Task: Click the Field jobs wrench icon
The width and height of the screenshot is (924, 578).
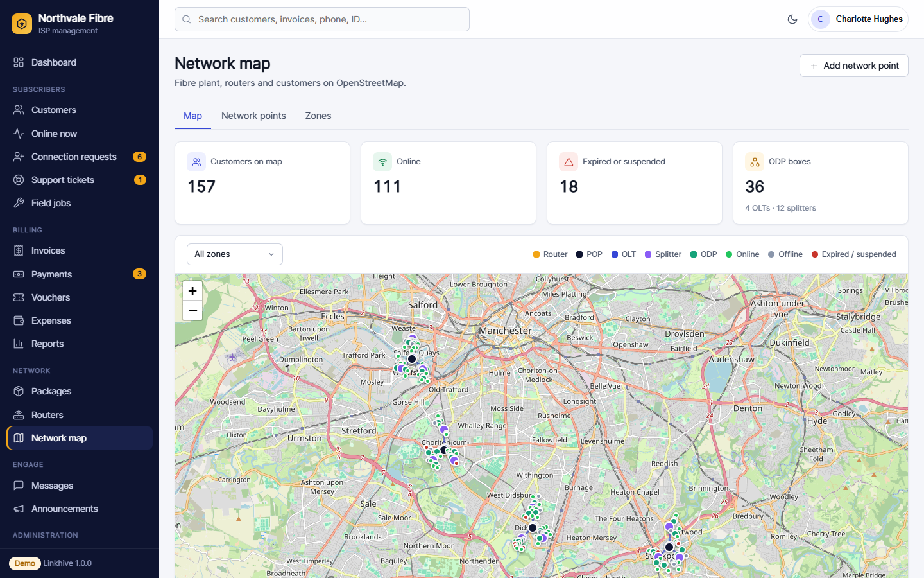Action: tap(19, 203)
